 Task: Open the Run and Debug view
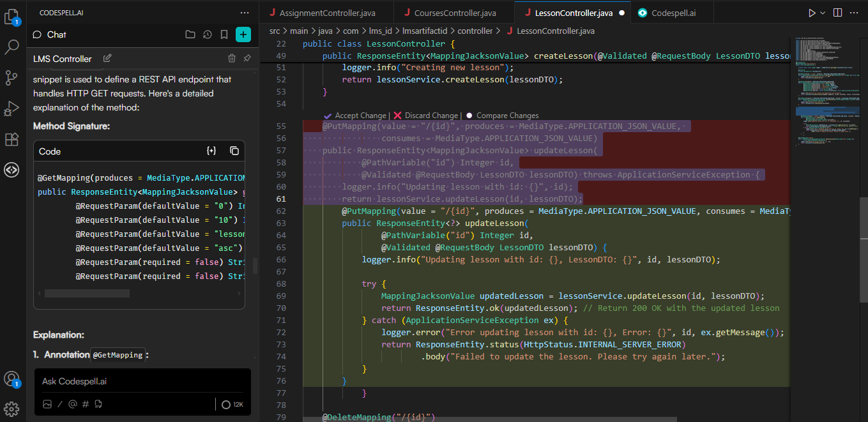click(x=11, y=109)
